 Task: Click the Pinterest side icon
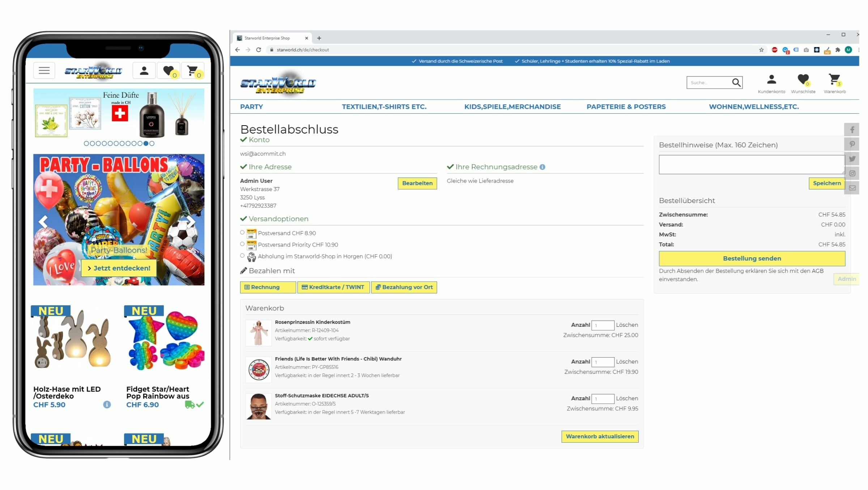tap(852, 144)
